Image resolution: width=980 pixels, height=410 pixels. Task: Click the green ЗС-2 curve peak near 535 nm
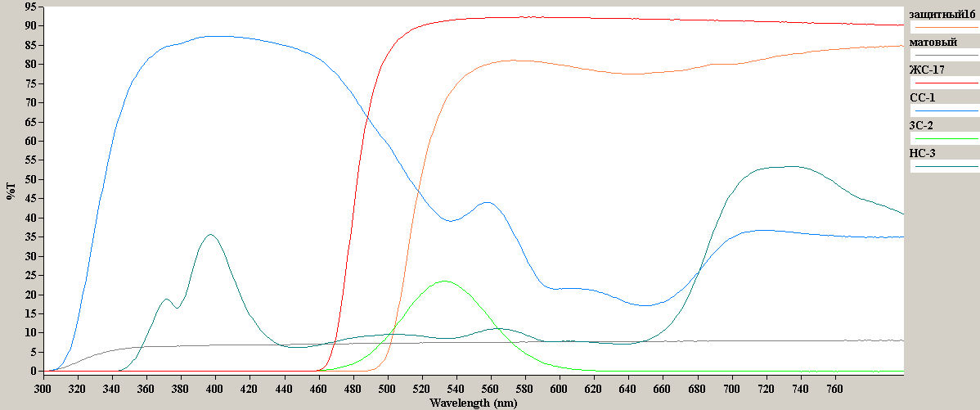tap(445, 282)
